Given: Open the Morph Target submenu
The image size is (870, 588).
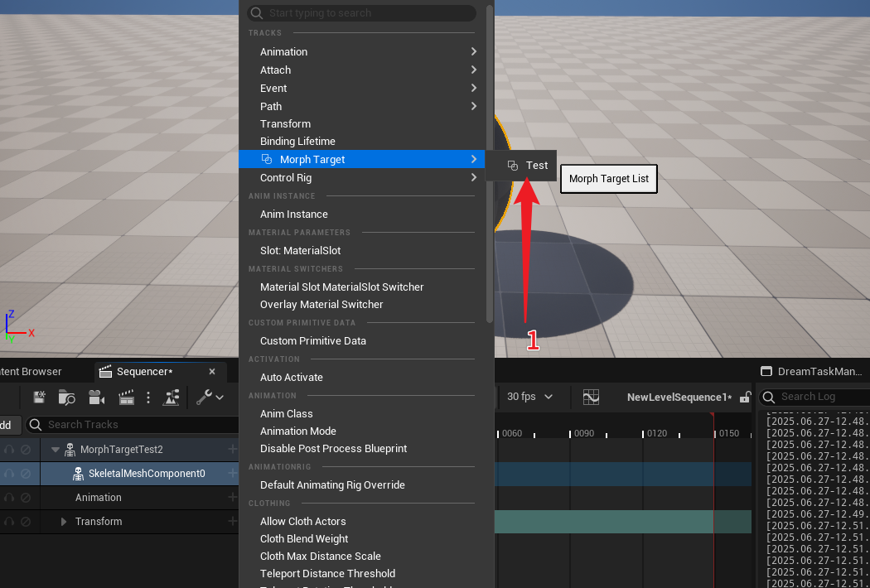Looking at the screenshot, I should [362, 159].
